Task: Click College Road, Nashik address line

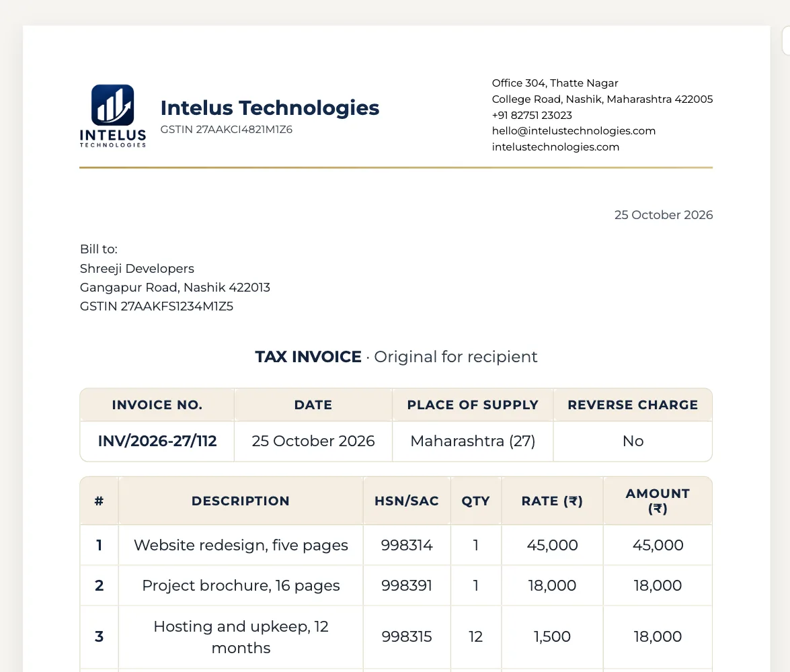Action: (602, 99)
